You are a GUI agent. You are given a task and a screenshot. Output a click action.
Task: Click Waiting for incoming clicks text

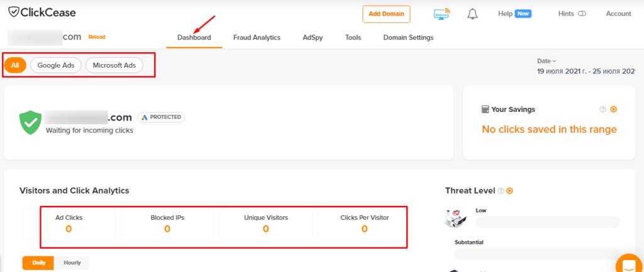pyautogui.click(x=89, y=131)
